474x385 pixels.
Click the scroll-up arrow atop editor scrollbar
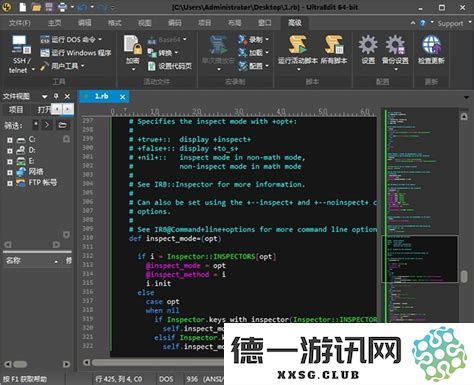[464, 116]
